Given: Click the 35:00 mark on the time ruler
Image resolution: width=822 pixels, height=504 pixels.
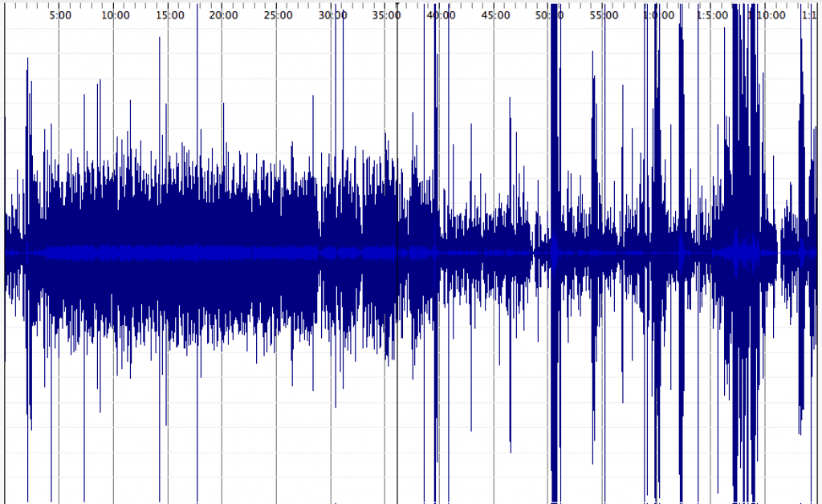Looking at the screenshot, I should 387,15.
